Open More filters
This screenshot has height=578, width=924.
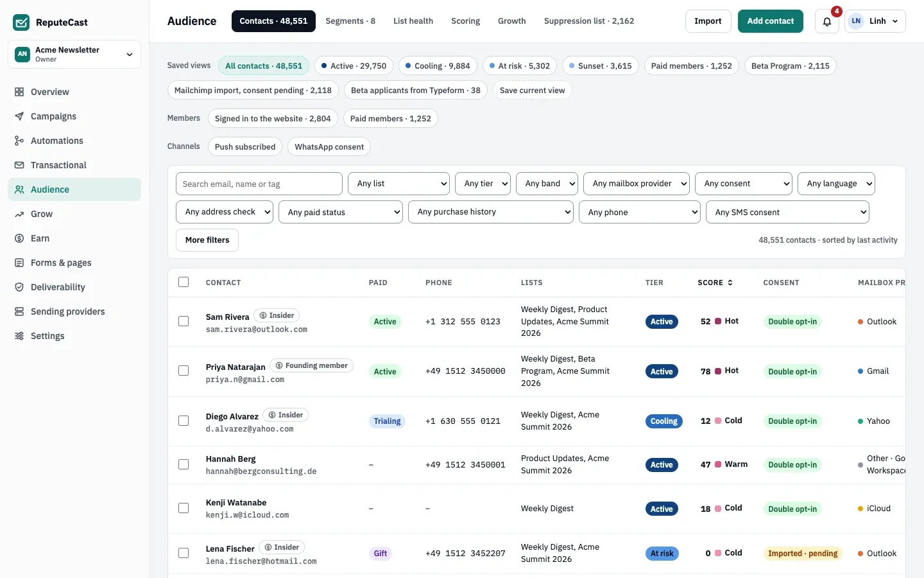point(207,240)
